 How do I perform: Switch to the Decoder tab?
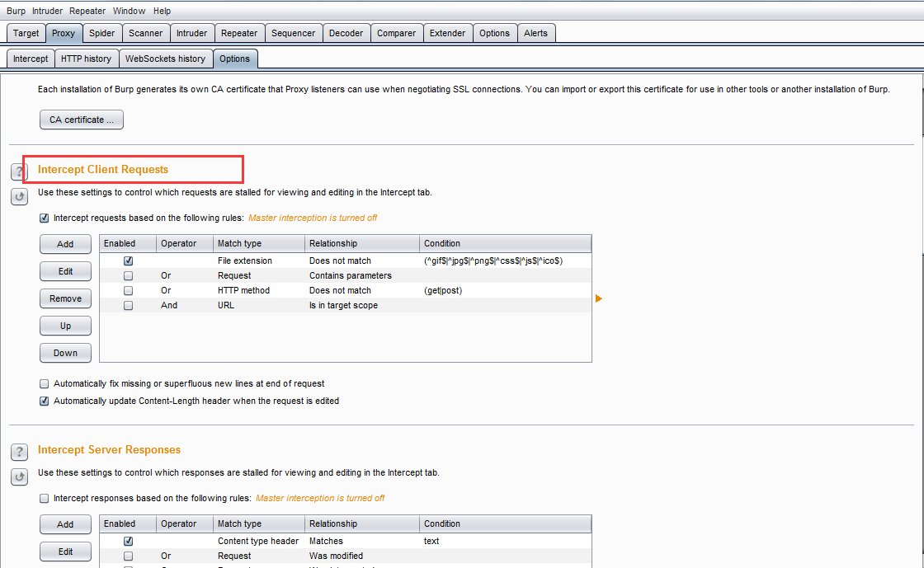pos(346,33)
